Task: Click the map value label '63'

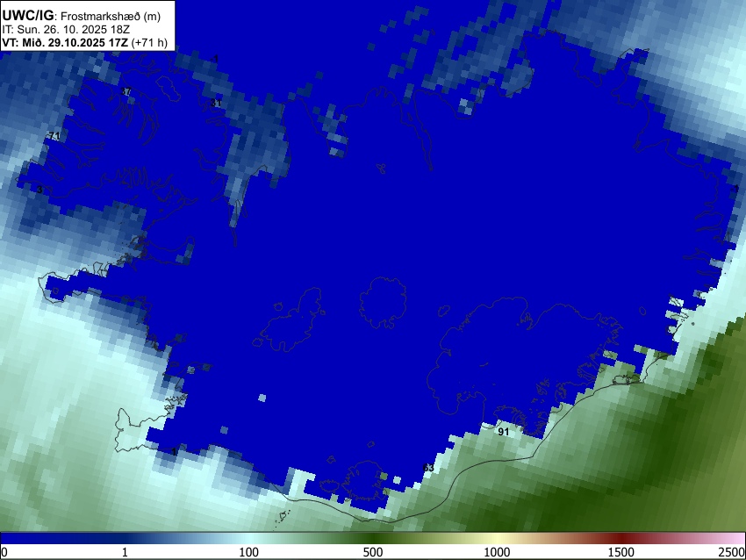Action: coord(428,468)
